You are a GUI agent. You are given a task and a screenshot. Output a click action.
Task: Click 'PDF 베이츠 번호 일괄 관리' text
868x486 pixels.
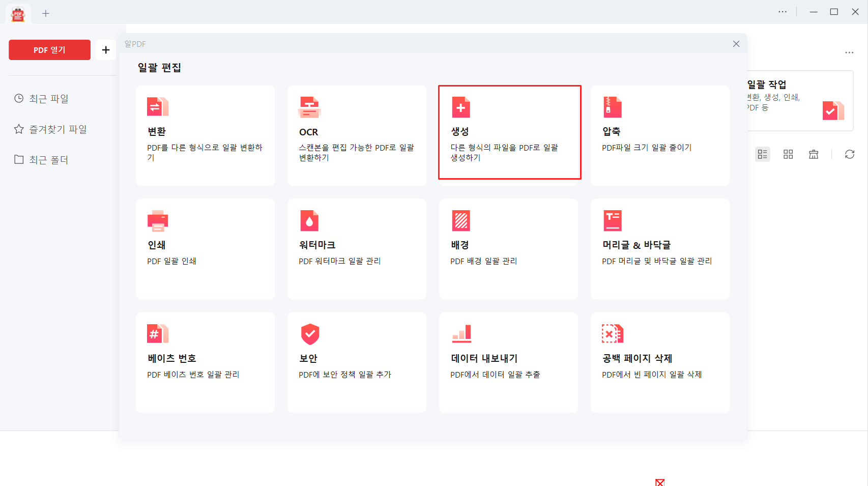[193, 375]
